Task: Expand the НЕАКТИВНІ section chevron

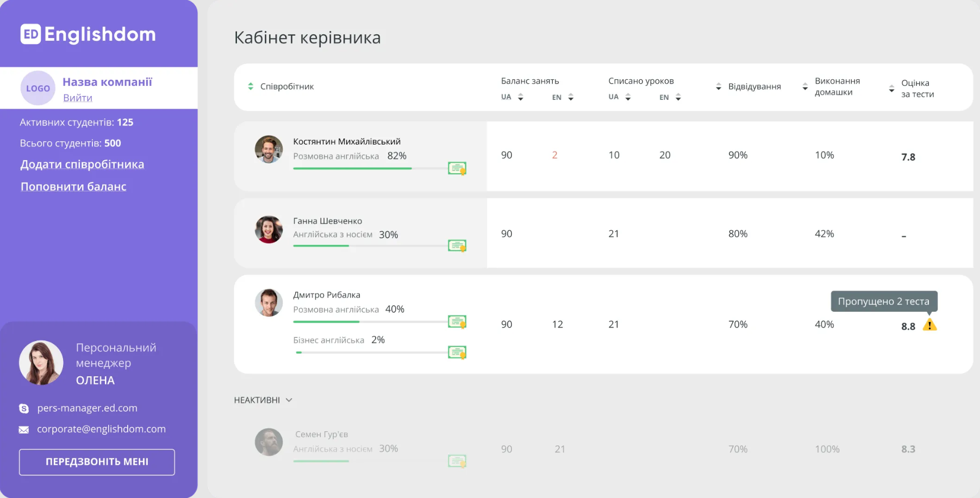Action: [289, 400]
